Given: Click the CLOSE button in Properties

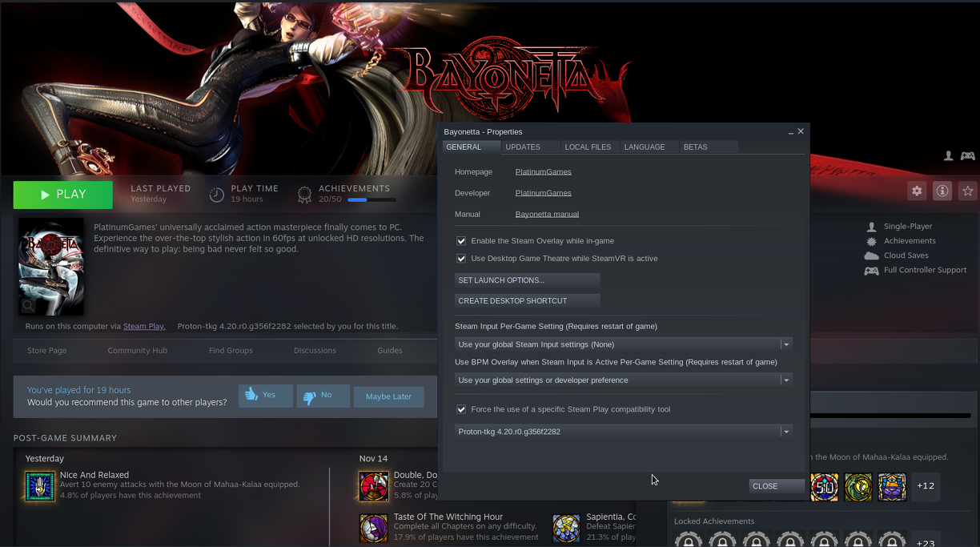Looking at the screenshot, I should tap(777, 486).
